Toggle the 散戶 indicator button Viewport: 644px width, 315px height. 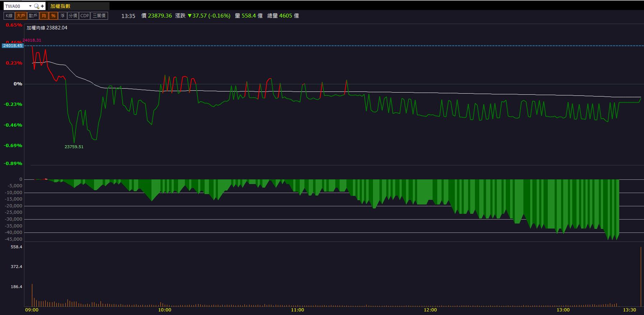[33, 16]
